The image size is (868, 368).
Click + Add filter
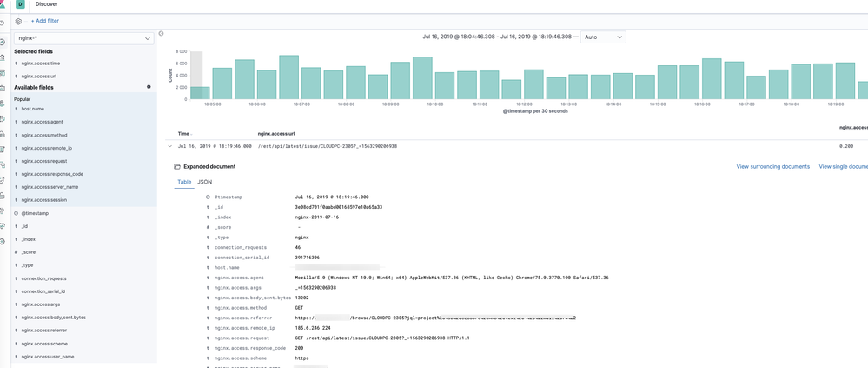[x=45, y=21]
